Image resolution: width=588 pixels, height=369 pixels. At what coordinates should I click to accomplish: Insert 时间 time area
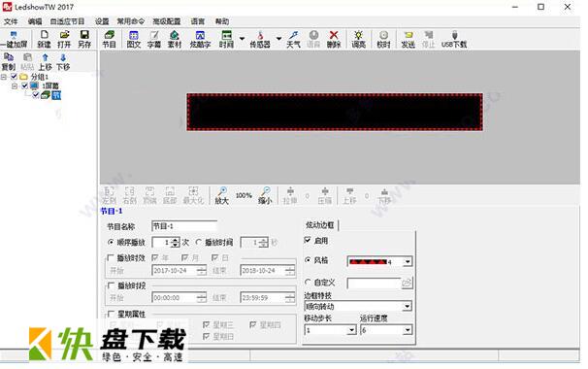point(226,40)
